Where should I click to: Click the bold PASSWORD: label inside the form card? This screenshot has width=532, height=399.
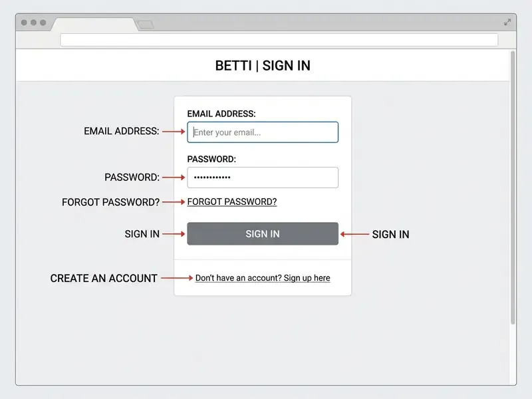pyautogui.click(x=211, y=159)
